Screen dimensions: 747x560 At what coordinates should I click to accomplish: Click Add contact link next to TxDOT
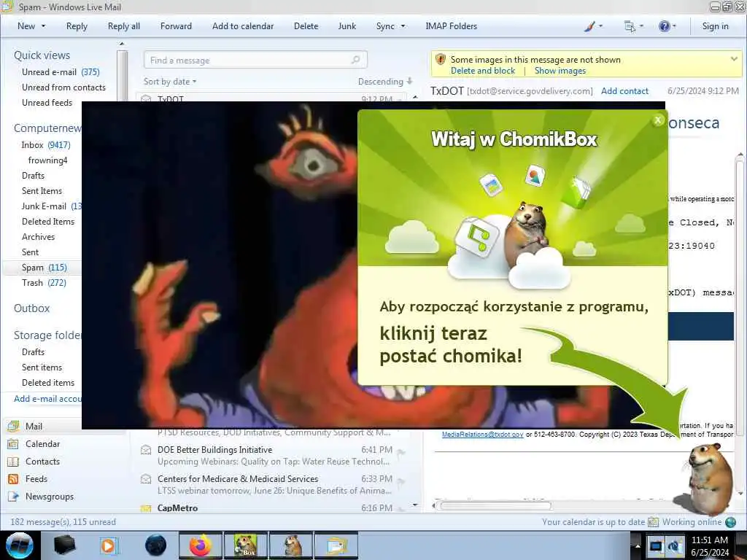coord(624,91)
